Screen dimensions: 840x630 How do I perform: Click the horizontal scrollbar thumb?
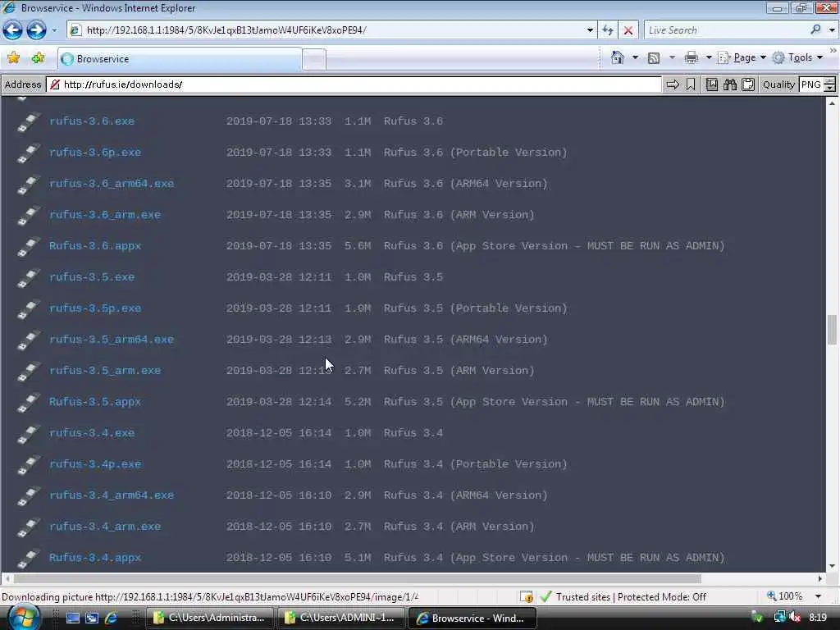[x=358, y=578]
